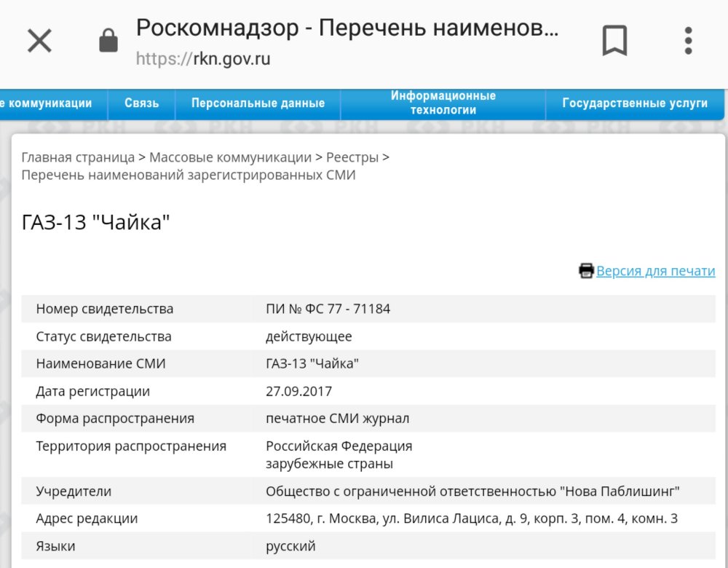
Task: Click the registration date 27.09.2017 value
Action: click(x=298, y=392)
